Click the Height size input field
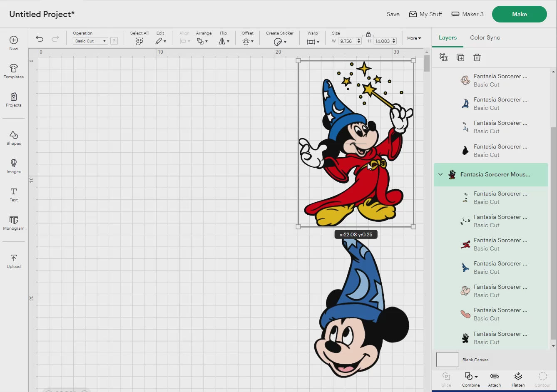The image size is (557, 392). [x=382, y=41]
